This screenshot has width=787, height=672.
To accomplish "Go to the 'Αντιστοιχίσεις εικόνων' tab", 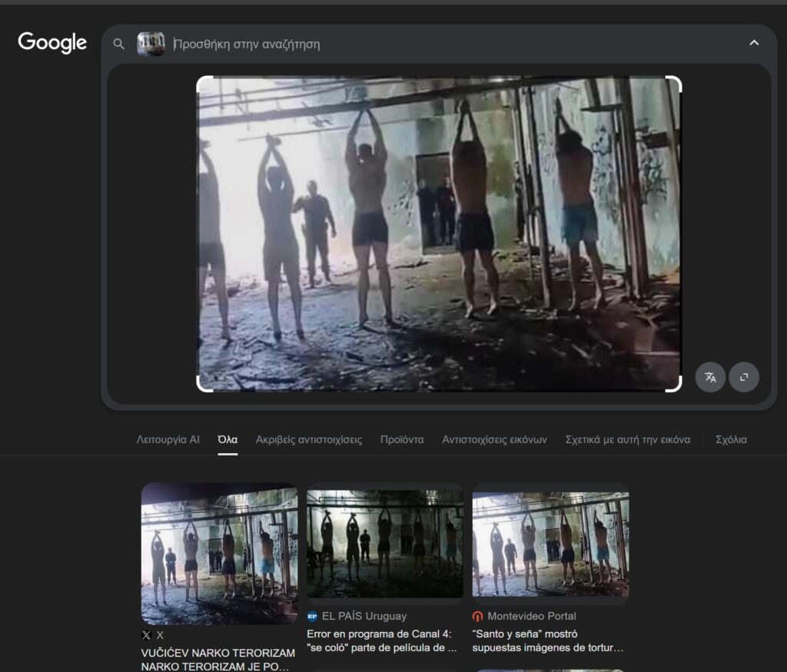I will 494,440.
